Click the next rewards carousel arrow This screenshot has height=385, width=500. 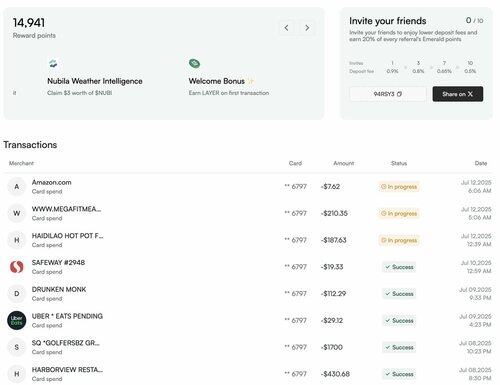coord(307,28)
